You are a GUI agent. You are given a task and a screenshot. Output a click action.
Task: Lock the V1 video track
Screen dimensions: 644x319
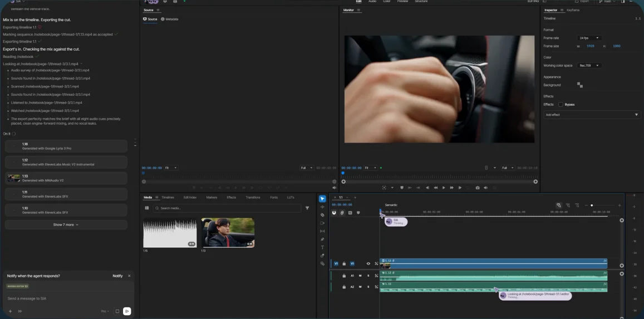click(x=344, y=263)
